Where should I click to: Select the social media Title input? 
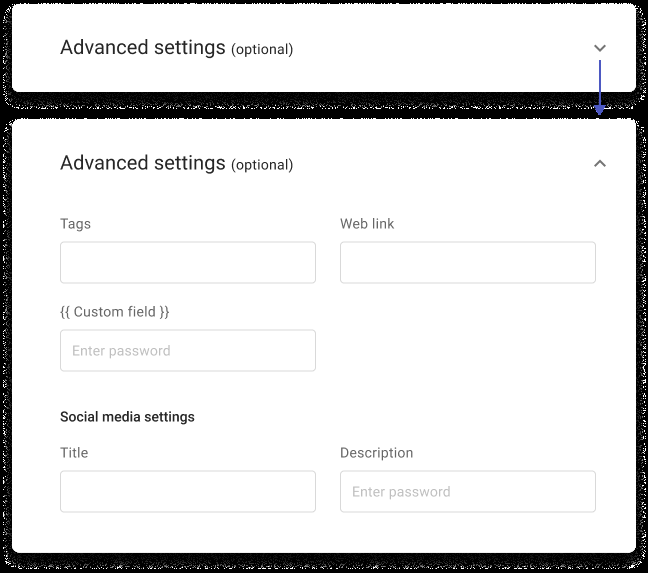point(188,491)
